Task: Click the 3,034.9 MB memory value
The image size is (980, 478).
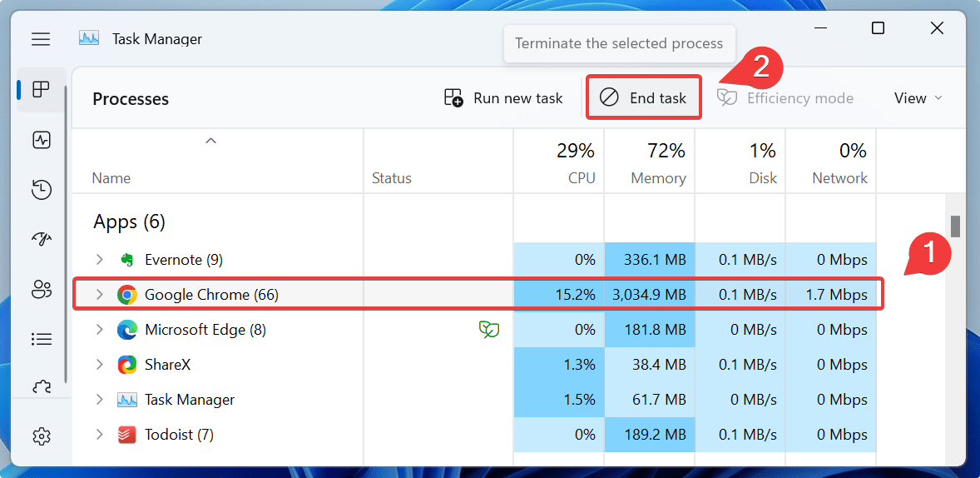Action: click(648, 295)
